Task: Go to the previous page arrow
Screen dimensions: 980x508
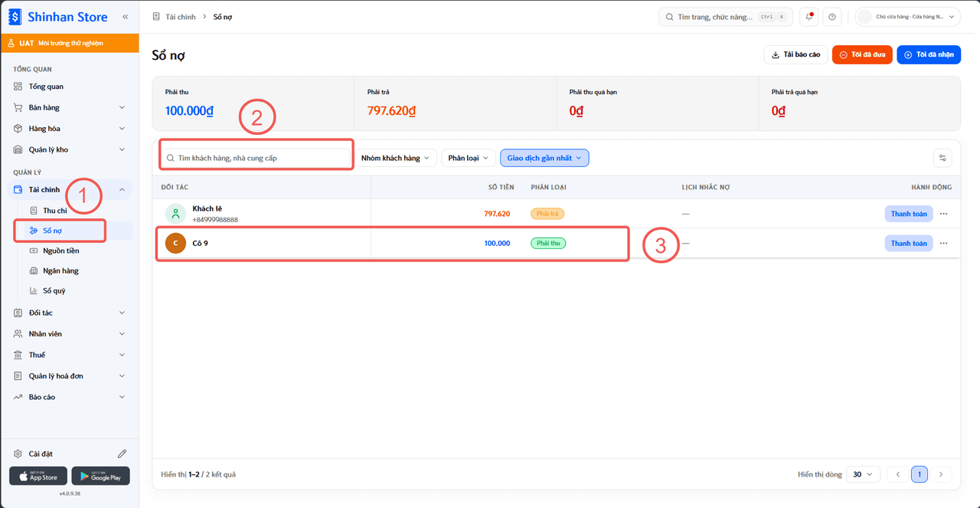Action: click(897, 474)
